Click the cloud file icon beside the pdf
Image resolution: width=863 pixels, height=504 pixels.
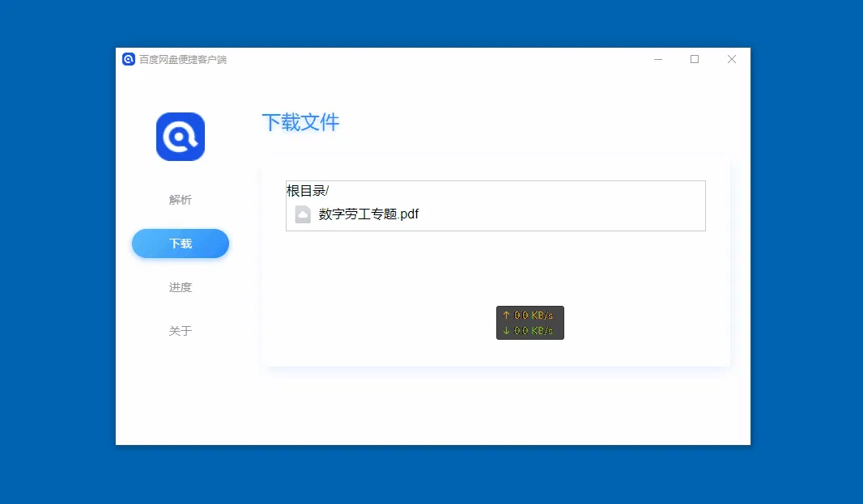pos(303,214)
